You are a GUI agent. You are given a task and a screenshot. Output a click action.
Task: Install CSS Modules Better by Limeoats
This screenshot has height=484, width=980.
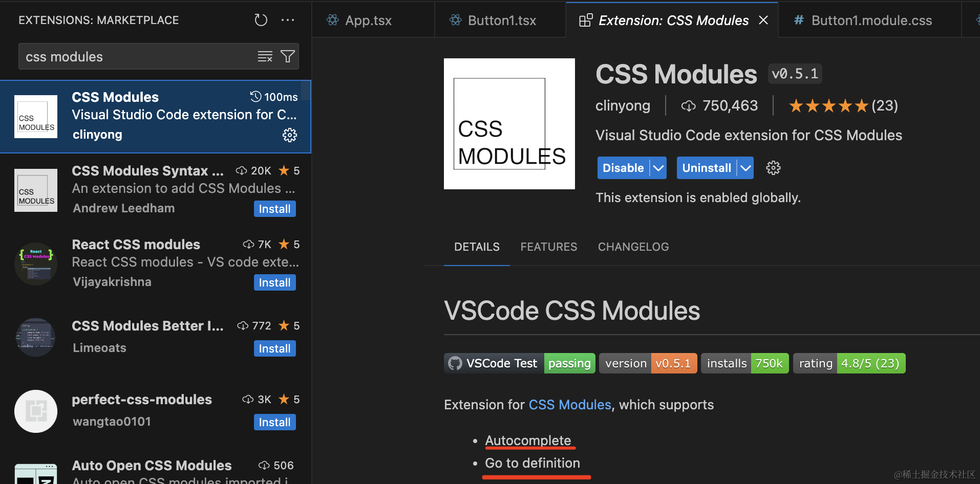(x=274, y=348)
